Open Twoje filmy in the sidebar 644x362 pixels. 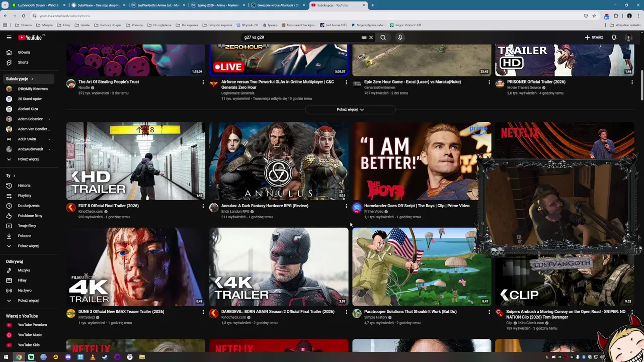click(28, 226)
